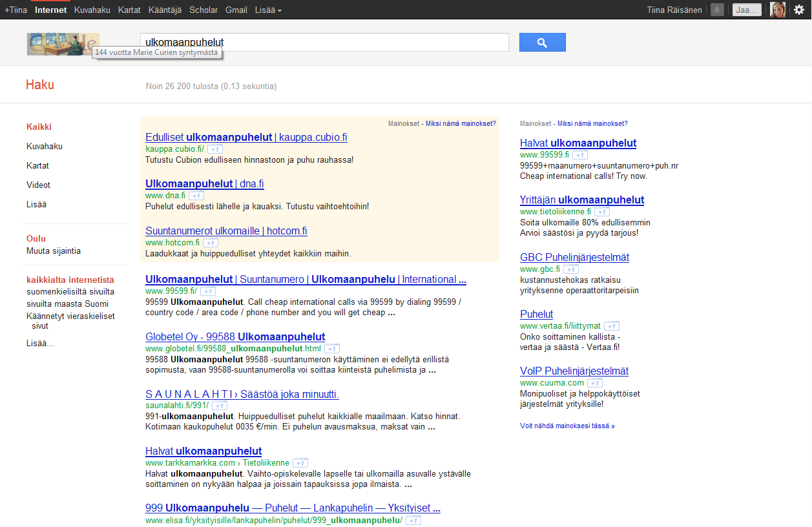The image size is (812, 527).
Task: Open VoIP Puhelinjärjestelmät ad link
Action: tap(574, 371)
